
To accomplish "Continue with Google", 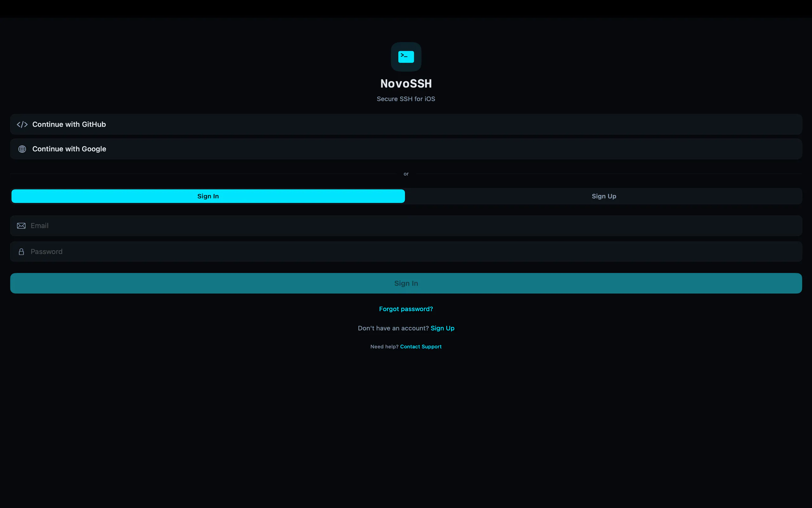I will (x=406, y=149).
